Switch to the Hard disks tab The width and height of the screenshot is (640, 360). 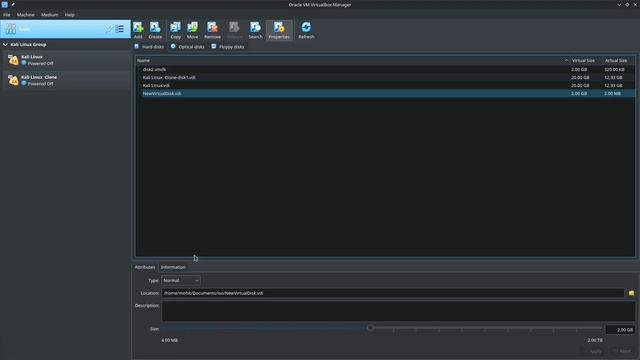tap(149, 47)
